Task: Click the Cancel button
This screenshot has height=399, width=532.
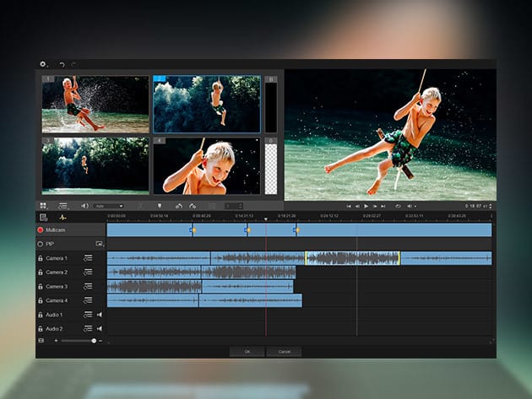Action: pyautogui.click(x=285, y=351)
